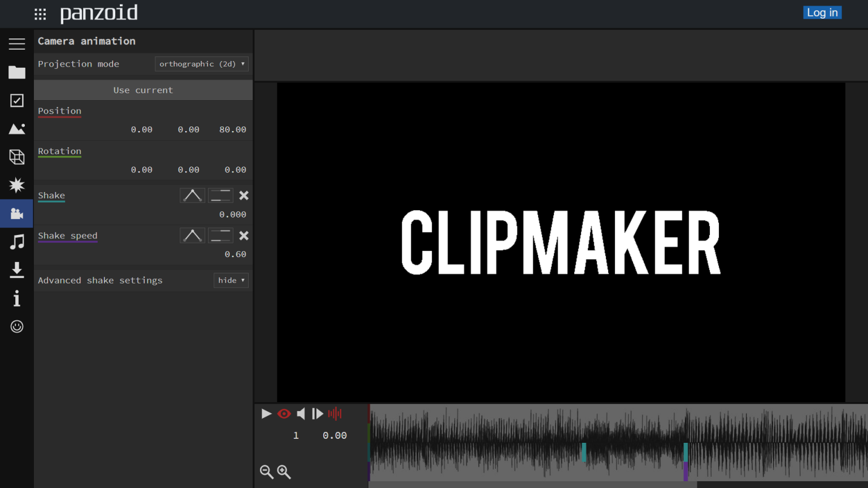Select the Camera icon in sidebar

(17, 213)
